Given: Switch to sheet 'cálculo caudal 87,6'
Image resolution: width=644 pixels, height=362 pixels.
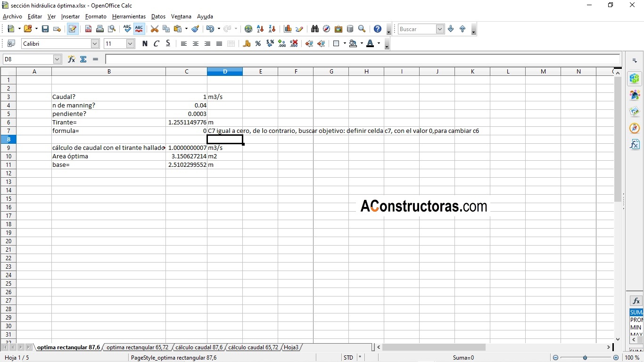Looking at the screenshot, I should (199, 347).
